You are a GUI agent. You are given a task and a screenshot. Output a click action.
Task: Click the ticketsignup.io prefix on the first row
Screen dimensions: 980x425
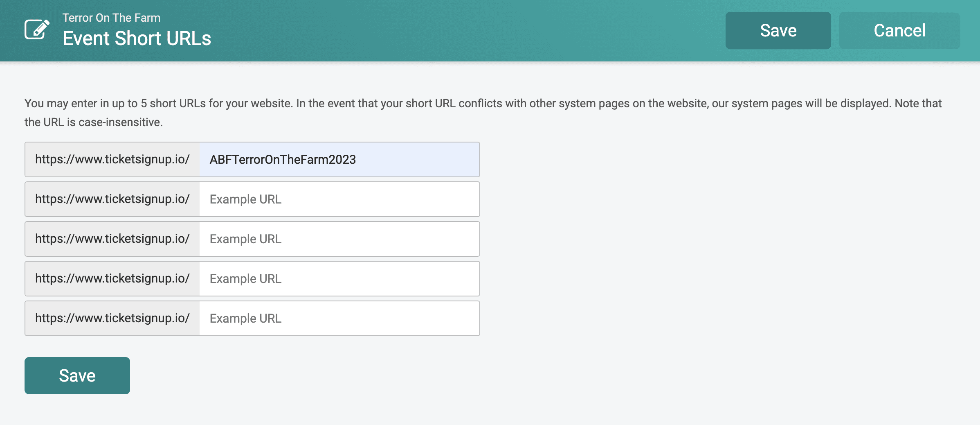(112, 159)
